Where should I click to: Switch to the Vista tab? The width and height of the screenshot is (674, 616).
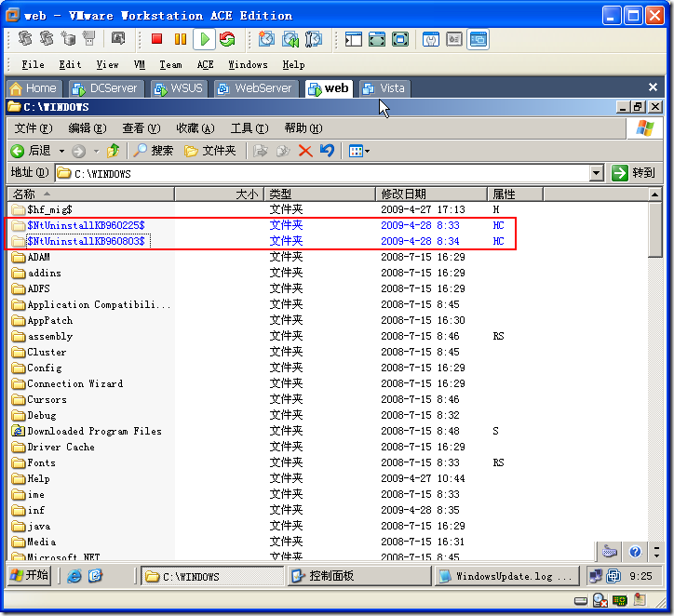384,88
